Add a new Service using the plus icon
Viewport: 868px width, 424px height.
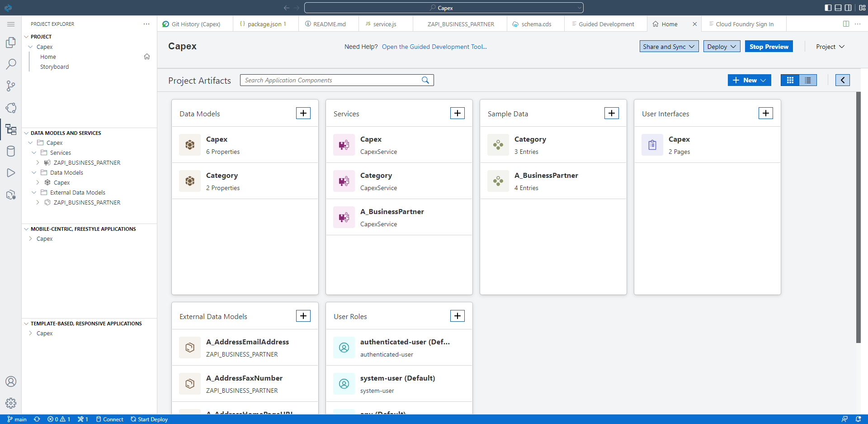[457, 113]
